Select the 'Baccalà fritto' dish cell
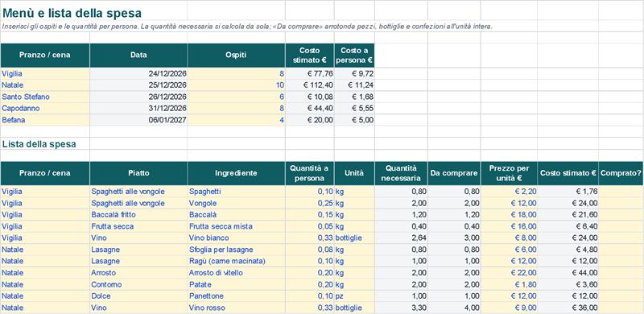 138,215
